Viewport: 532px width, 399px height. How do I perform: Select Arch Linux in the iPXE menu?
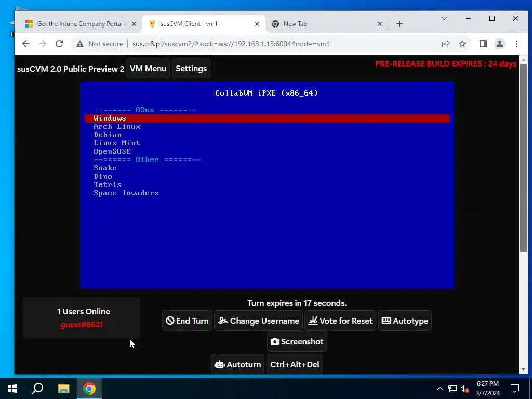pyautogui.click(x=117, y=127)
